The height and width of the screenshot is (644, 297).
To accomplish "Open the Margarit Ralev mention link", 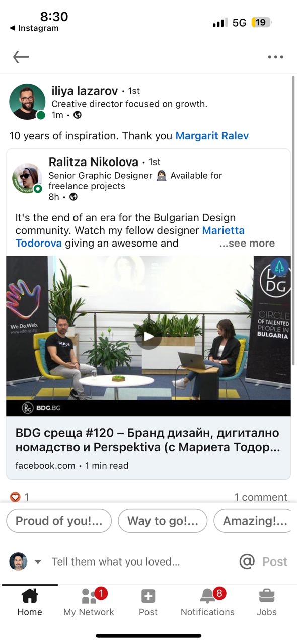I will coord(212,136).
